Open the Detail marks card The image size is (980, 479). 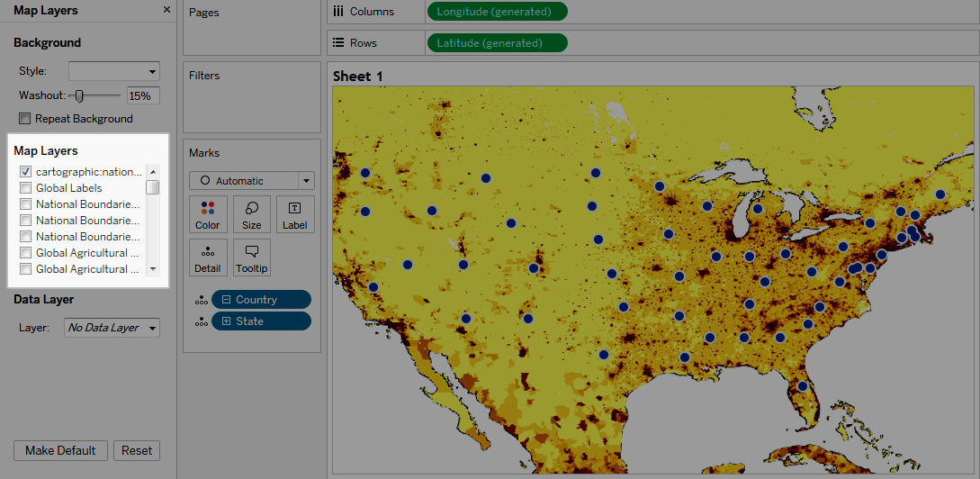(208, 258)
